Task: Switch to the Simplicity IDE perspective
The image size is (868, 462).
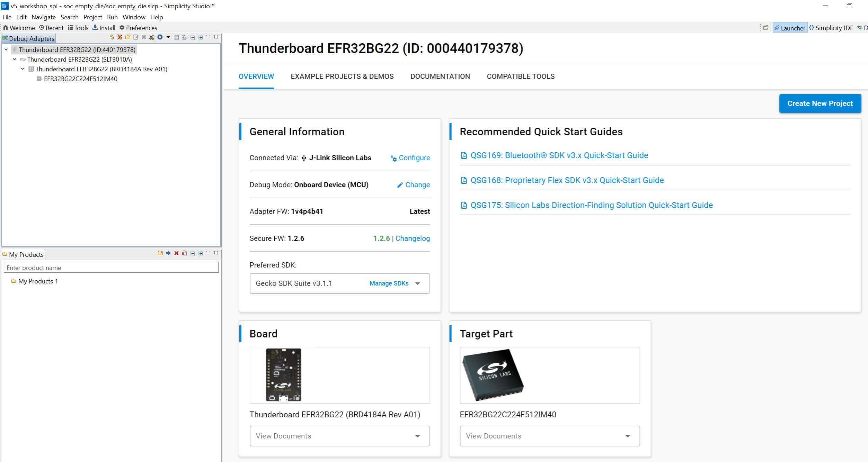Action: (x=831, y=28)
